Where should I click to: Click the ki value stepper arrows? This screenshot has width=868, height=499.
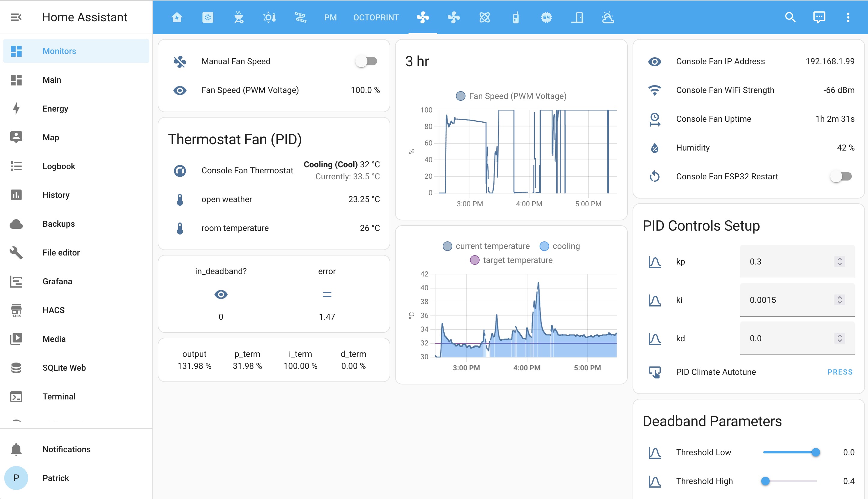(839, 300)
